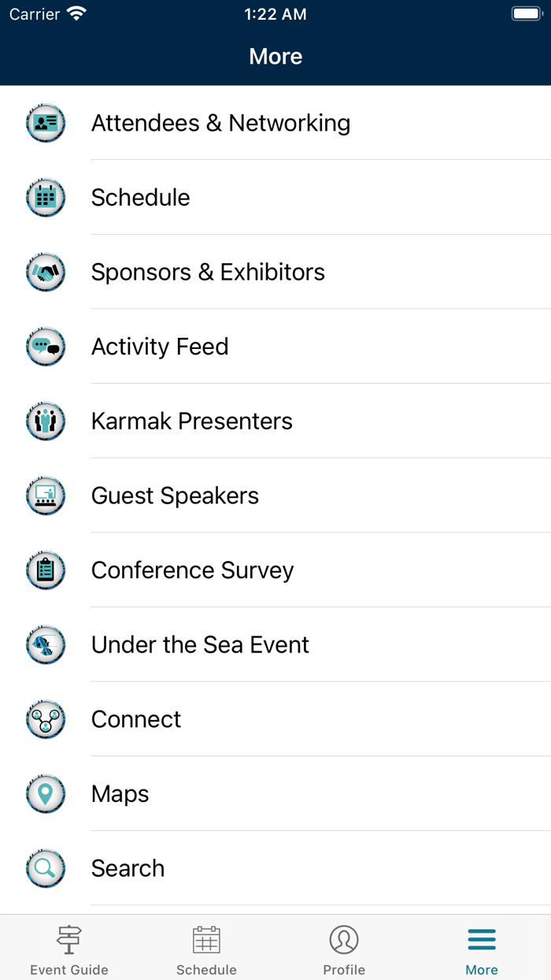Tap the Maps location pin icon
Image resolution: width=551 pixels, height=980 pixels.
pos(45,793)
